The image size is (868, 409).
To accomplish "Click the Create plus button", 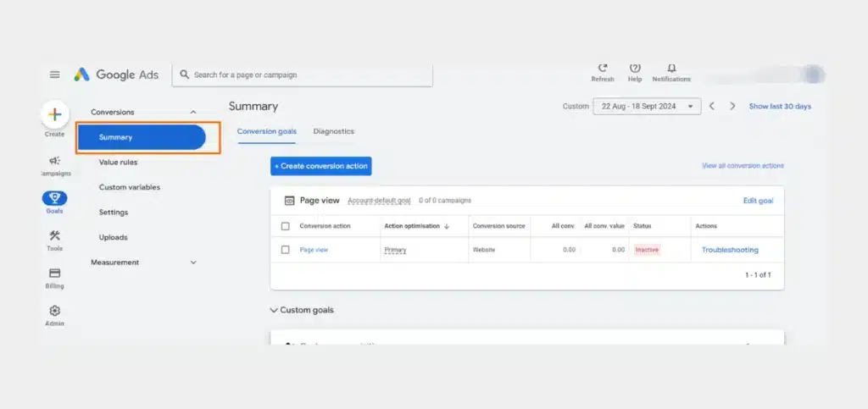I will 55,114.
